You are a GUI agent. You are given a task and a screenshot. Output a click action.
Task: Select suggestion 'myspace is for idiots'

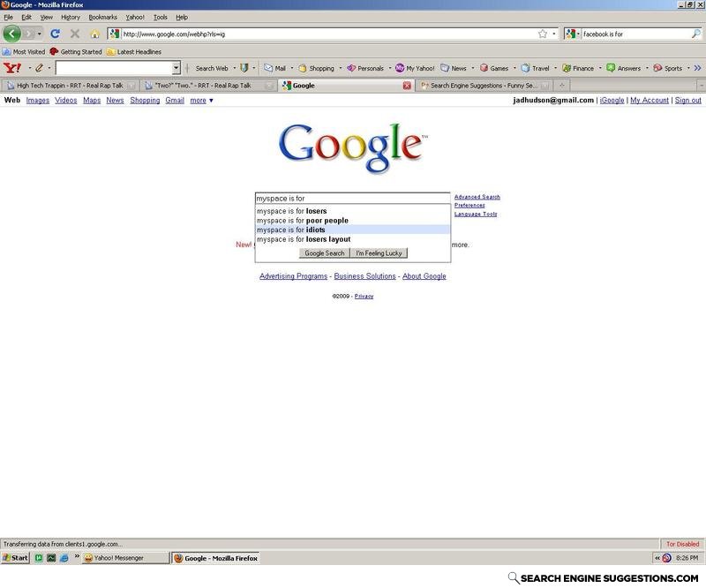pyautogui.click(x=352, y=230)
